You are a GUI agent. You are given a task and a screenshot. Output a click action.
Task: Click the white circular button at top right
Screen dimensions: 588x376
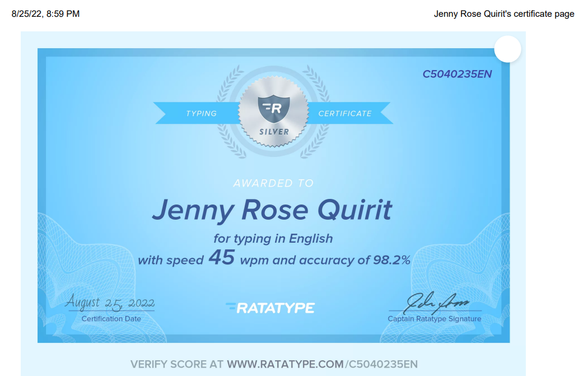(507, 49)
